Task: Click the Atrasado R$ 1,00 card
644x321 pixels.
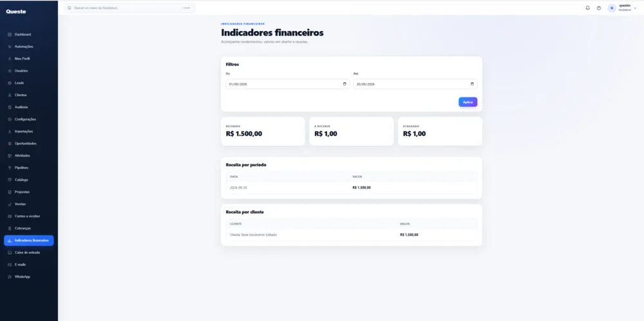Action: 440,131
